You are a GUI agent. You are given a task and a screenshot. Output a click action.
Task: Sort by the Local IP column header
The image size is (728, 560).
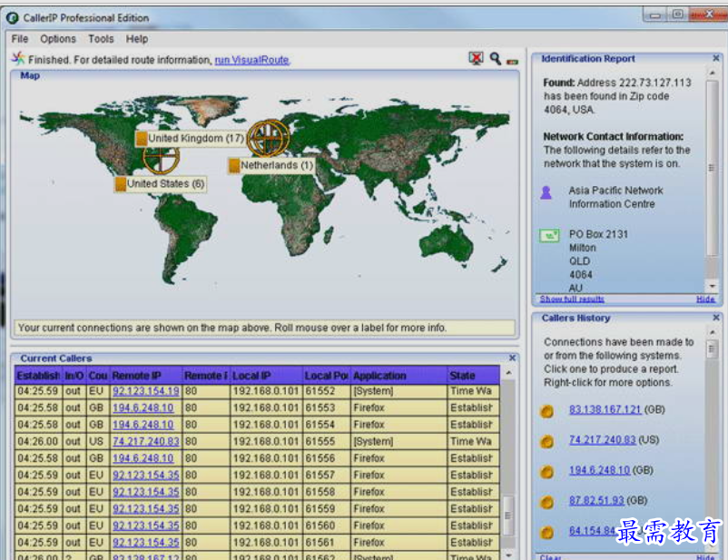(267, 375)
